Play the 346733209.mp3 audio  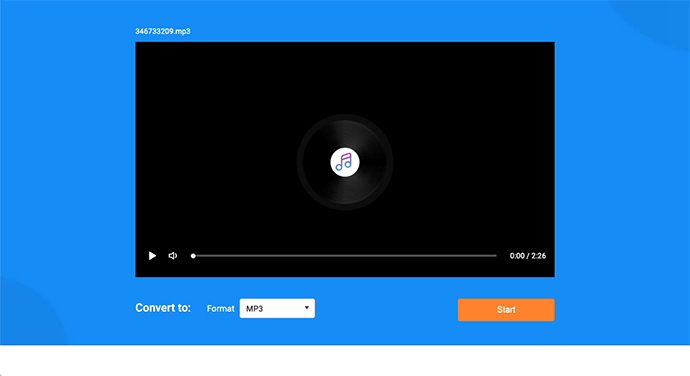pos(152,256)
